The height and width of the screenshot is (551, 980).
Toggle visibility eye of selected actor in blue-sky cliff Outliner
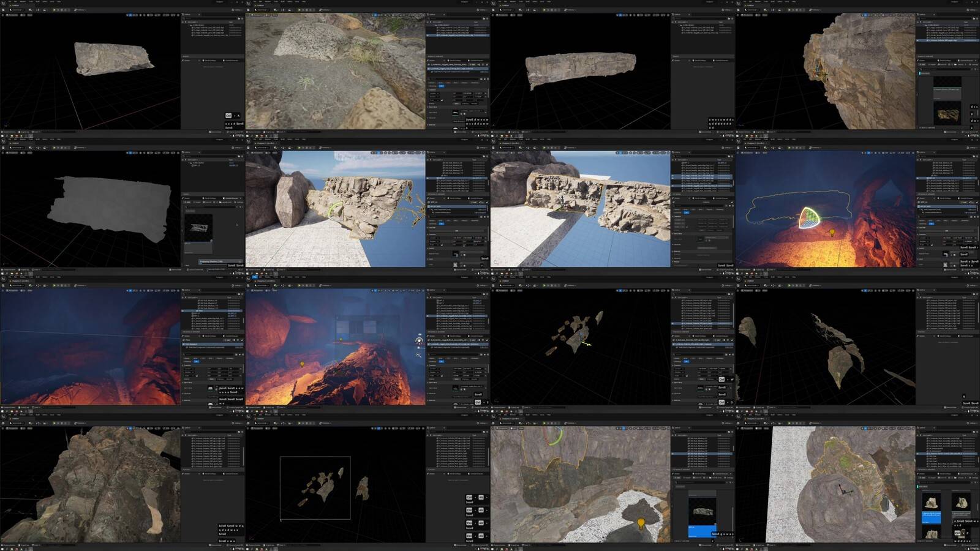pos(429,178)
